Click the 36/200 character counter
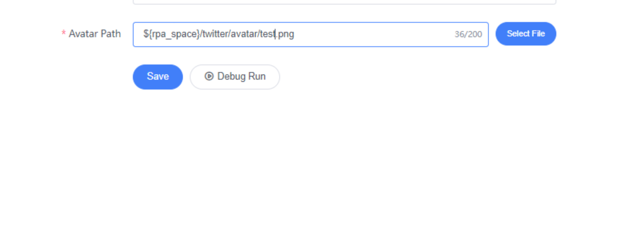 pos(468,34)
